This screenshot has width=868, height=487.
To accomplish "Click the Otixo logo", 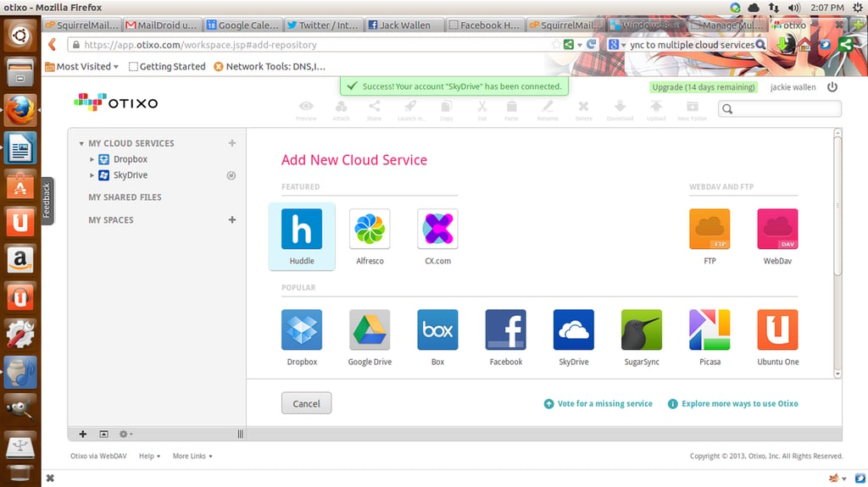I will pyautogui.click(x=115, y=102).
